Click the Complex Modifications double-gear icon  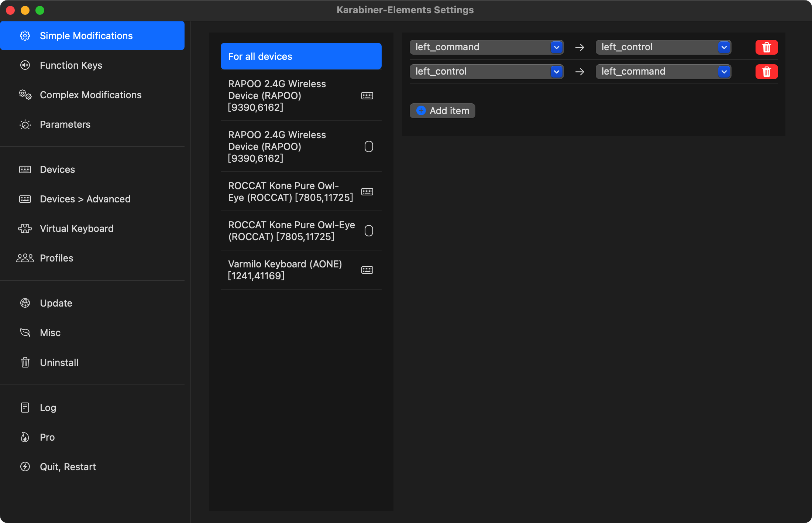click(25, 95)
